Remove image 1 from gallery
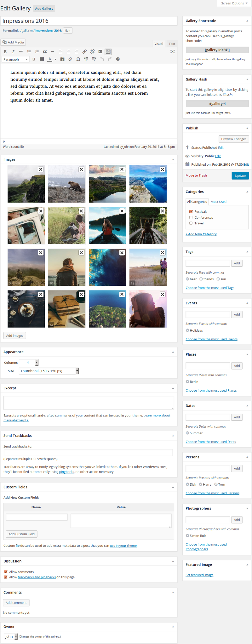The image size is (252, 644). pyautogui.click(x=41, y=169)
